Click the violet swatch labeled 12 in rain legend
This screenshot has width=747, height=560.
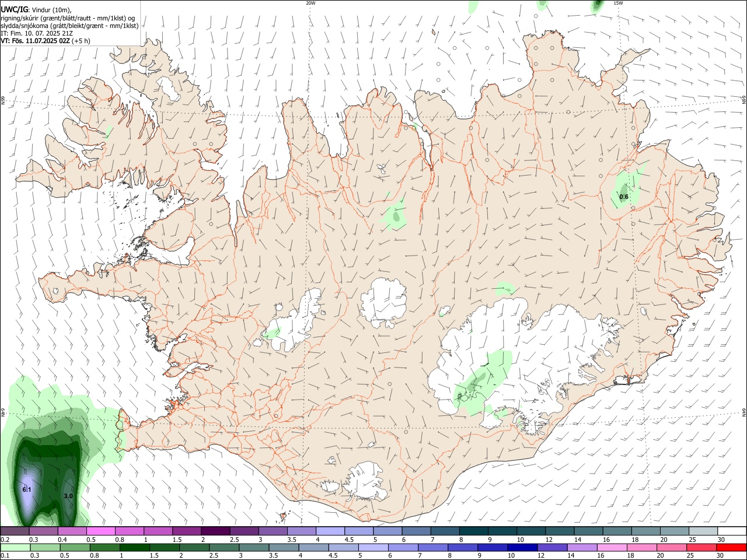coord(552,548)
